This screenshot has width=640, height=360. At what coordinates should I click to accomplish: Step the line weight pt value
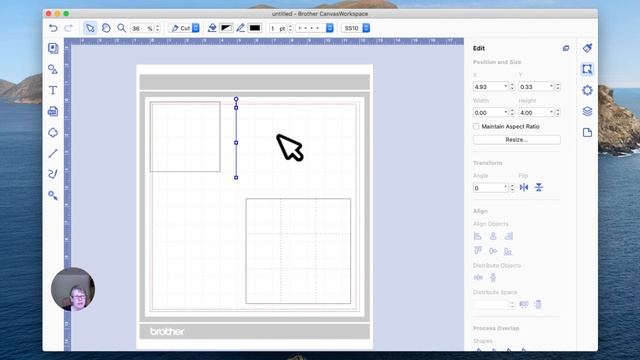pyautogui.click(x=290, y=28)
